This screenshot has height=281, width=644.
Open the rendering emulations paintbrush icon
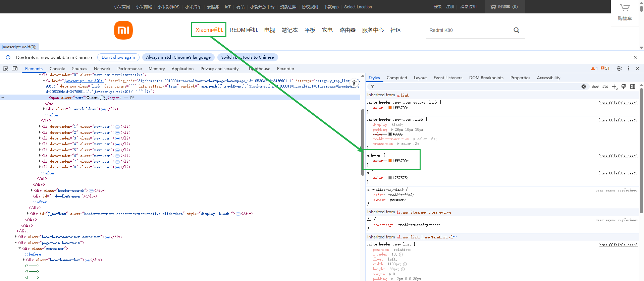(x=624, y=87)
